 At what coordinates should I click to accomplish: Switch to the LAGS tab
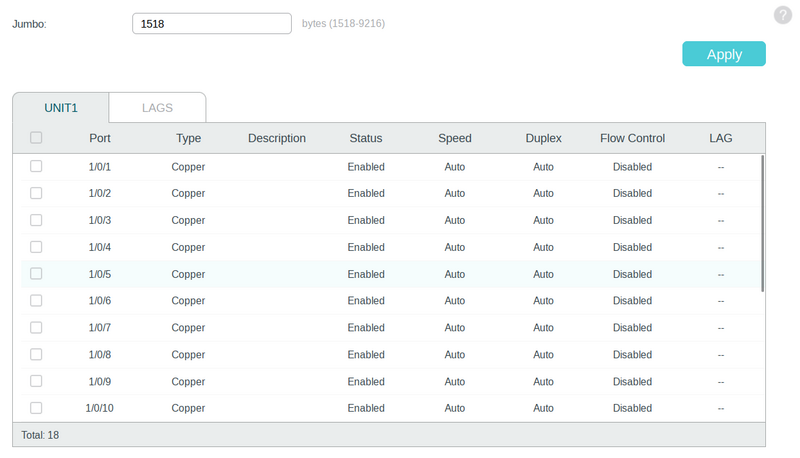coord(157,108)
